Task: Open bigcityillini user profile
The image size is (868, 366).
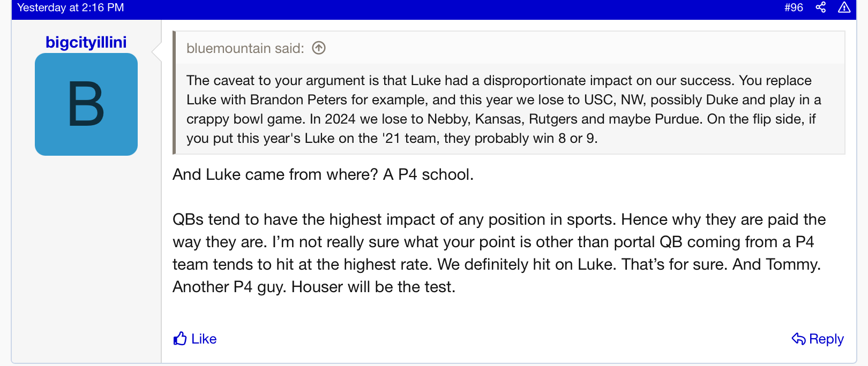Action: tap(86, 42)
